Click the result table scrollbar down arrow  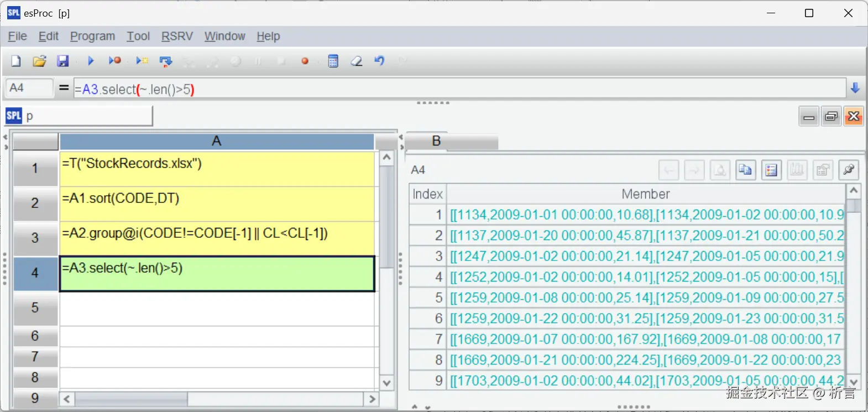coord(854,382)
